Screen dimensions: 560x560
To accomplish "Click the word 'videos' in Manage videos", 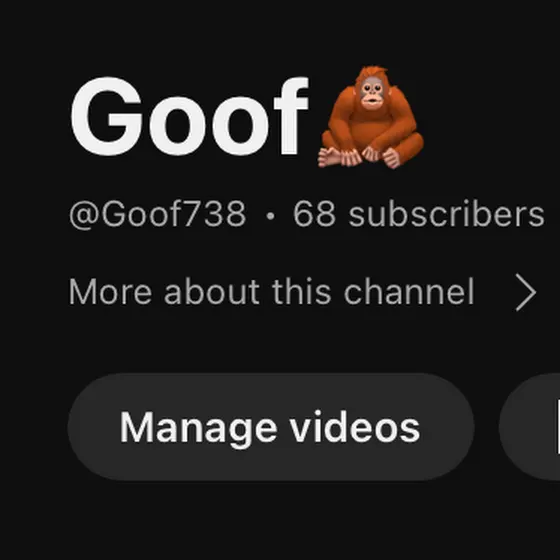I will (x=355, y=427).
